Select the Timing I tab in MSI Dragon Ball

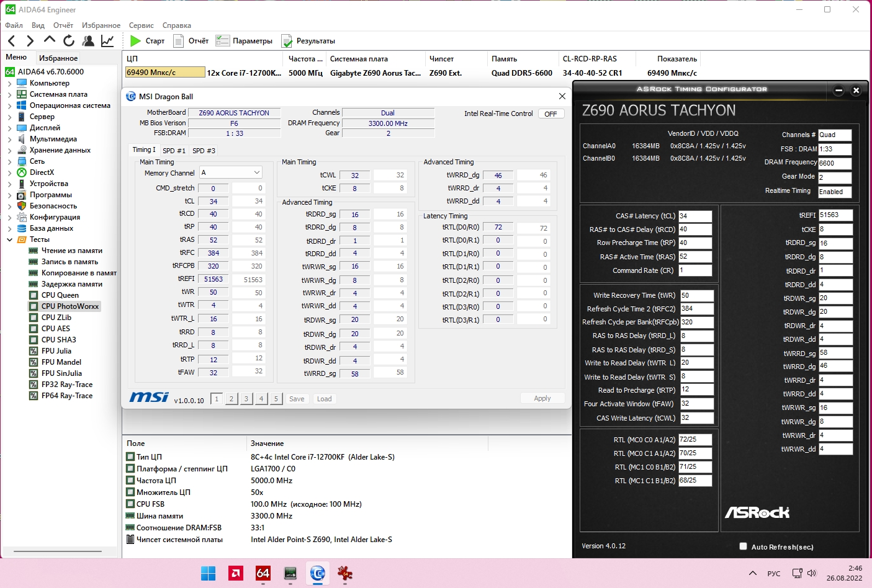pos(144,150)
